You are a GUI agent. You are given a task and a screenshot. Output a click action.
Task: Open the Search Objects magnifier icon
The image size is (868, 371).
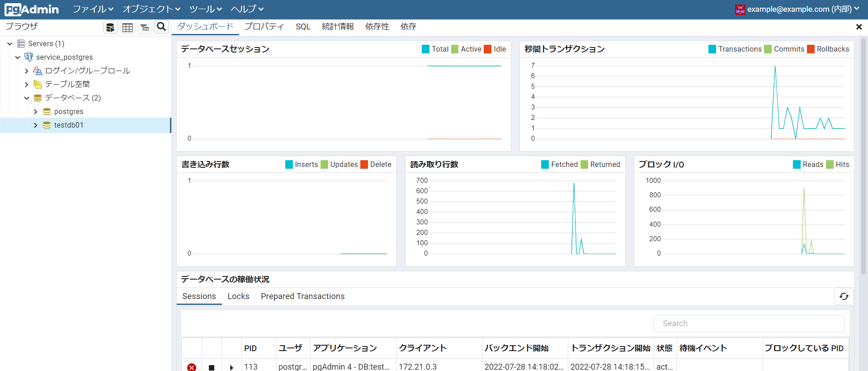(x=161, y=27)
